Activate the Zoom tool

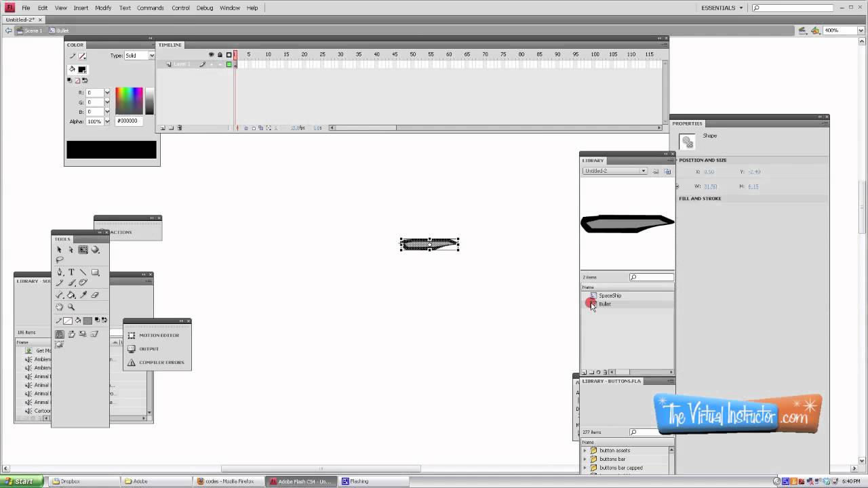tap(71, 306)
